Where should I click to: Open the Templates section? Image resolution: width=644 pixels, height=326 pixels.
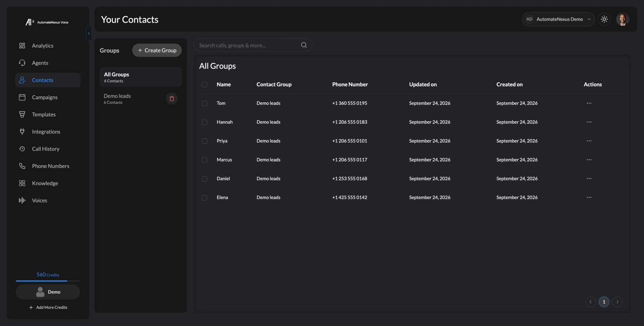coord(48,115)
